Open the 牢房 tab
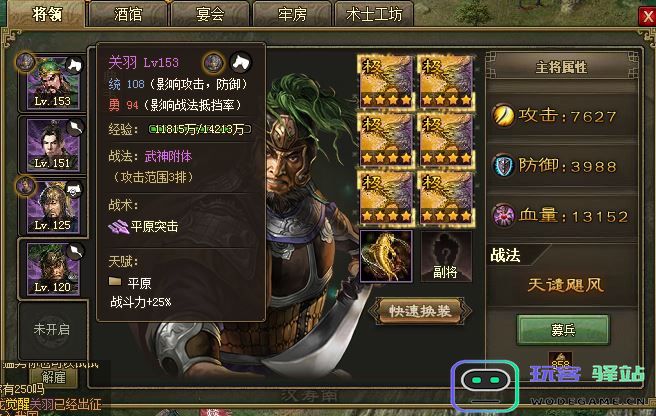Viewport: 656px width, 416px height. point(292,14)
